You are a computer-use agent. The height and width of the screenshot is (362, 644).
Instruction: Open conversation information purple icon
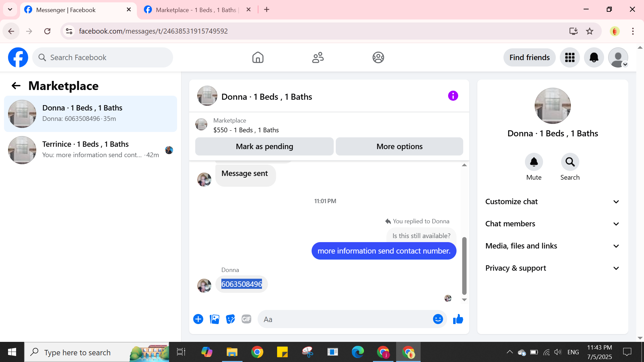[453, 96]
